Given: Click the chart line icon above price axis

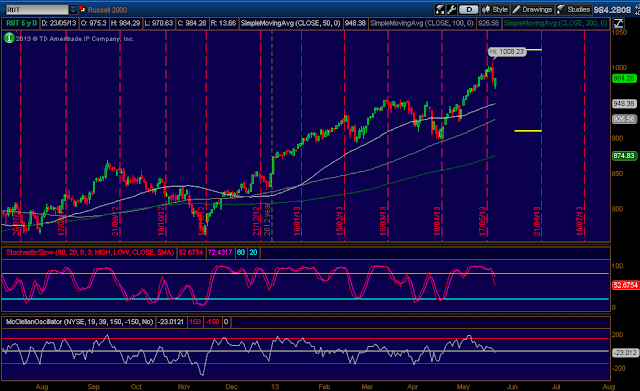Looking at the screenshot, I should [x=618, y=23].
